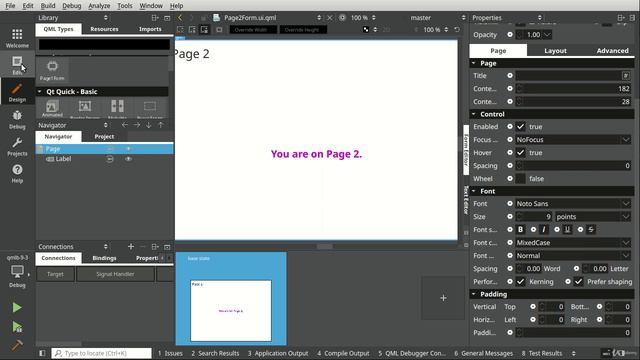Viewport: 640px width, 360px height.
Task: Open Projects mode with wrench icon
Action: [x=17, y=147]
